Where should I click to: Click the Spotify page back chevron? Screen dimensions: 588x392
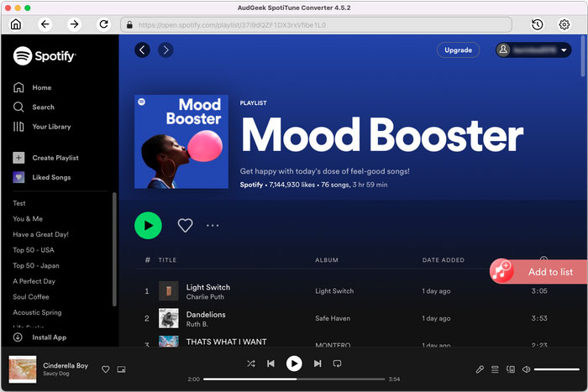pos(142,50)
